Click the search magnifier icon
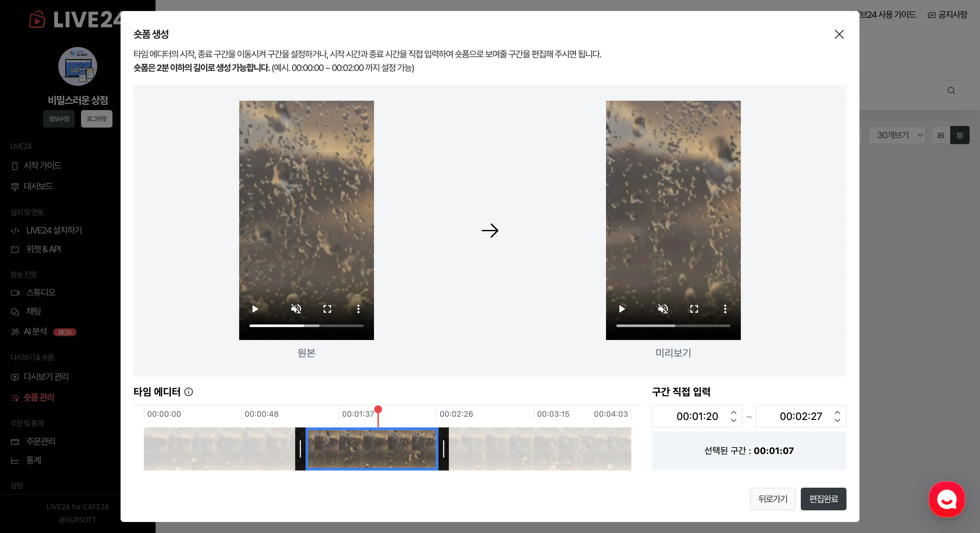 [951, 90]
